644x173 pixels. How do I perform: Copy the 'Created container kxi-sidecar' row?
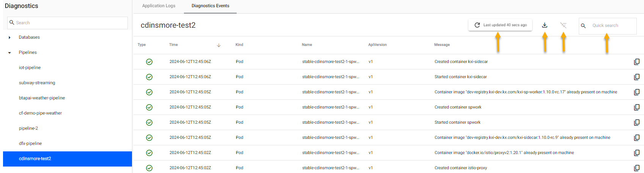coord(636,61)
